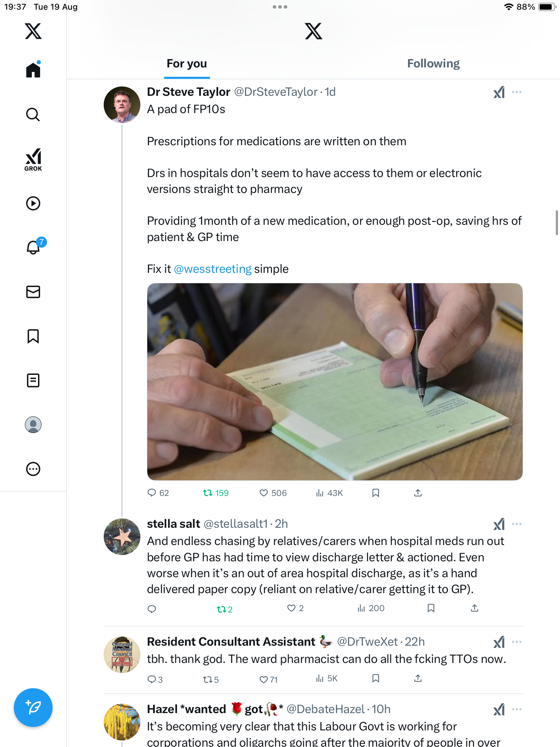Open more options on Dr Steve Taylor's post
This screenshot has width=560, height=747.
coord(517,92)
